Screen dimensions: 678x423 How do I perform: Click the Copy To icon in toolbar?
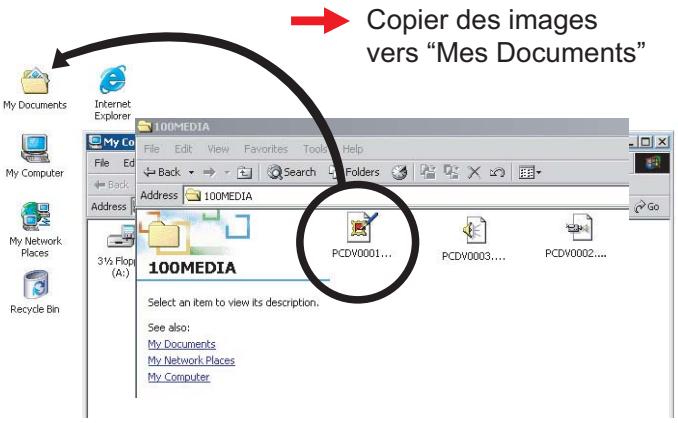click(451, 172)
